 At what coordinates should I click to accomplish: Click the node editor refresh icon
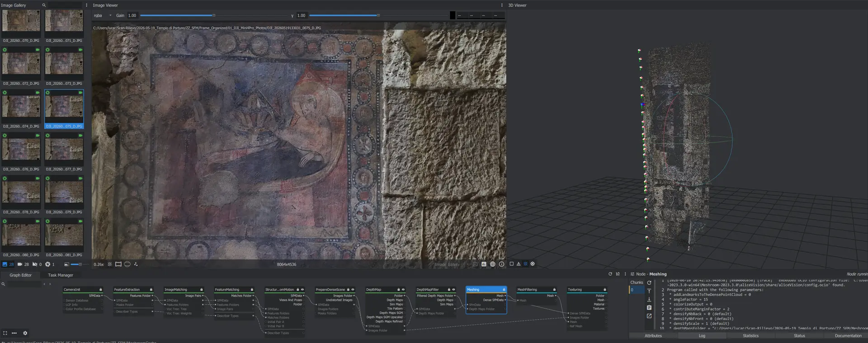tap(610, 274)
